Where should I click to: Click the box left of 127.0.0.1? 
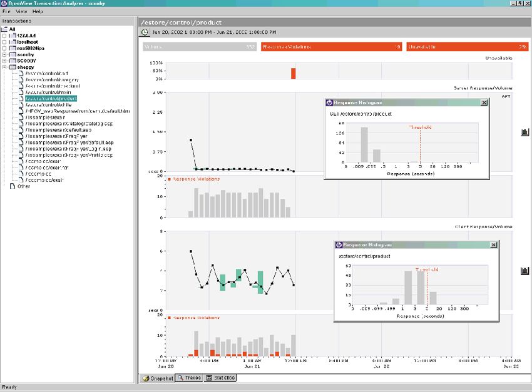click(4, 36)
